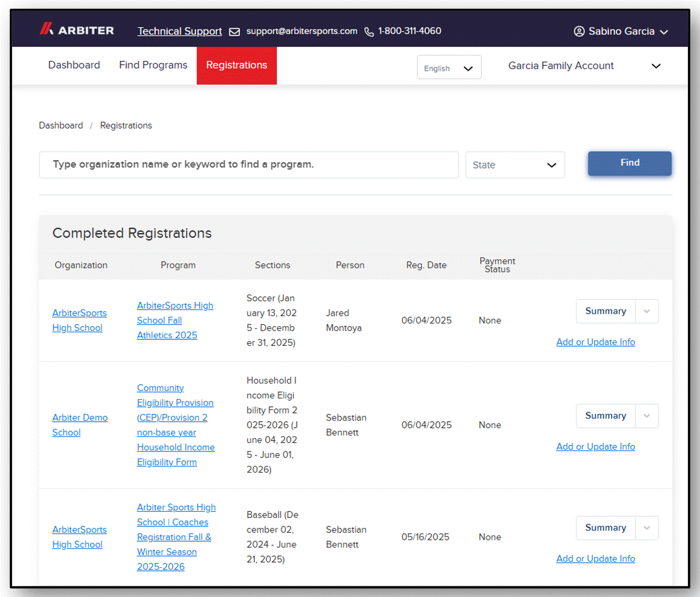Click 05/16/2025 registration date
This screenshot has height=597, width=700.
pos(425,537)
